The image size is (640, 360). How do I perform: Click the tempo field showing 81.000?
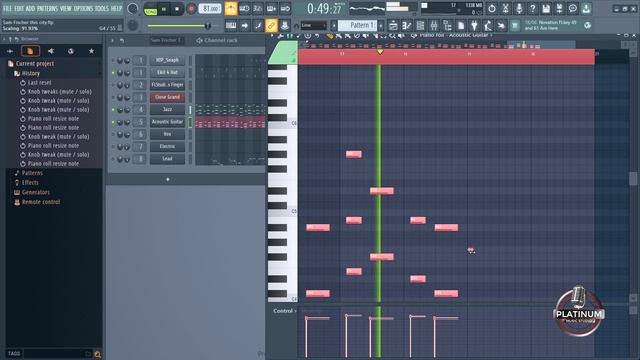point(210,9)
